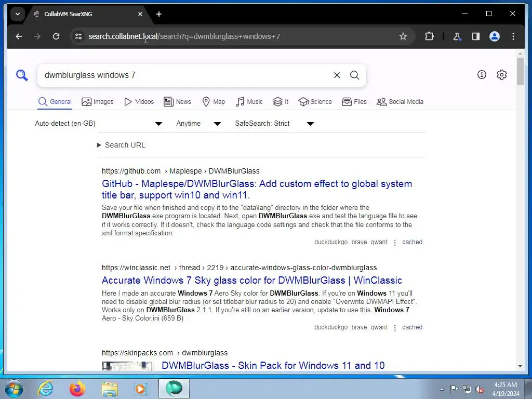Viewport: 532px width, 399px height.
Task: Switch to the It category
Action: tap(281, 102)
